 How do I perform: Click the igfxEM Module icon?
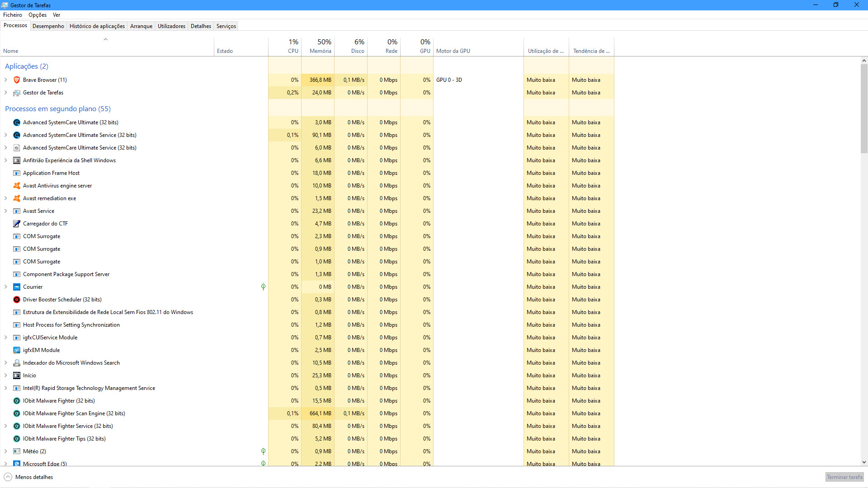pyautogui.click(x=17, y=350)
